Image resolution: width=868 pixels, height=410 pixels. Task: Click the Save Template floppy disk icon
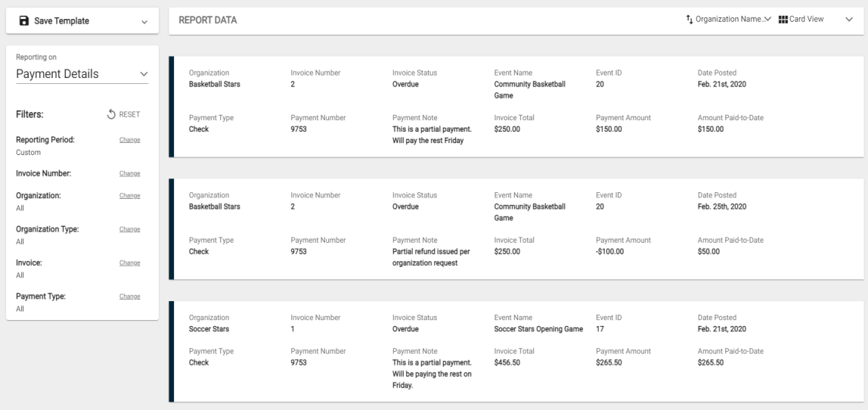(x=23, y=21)
